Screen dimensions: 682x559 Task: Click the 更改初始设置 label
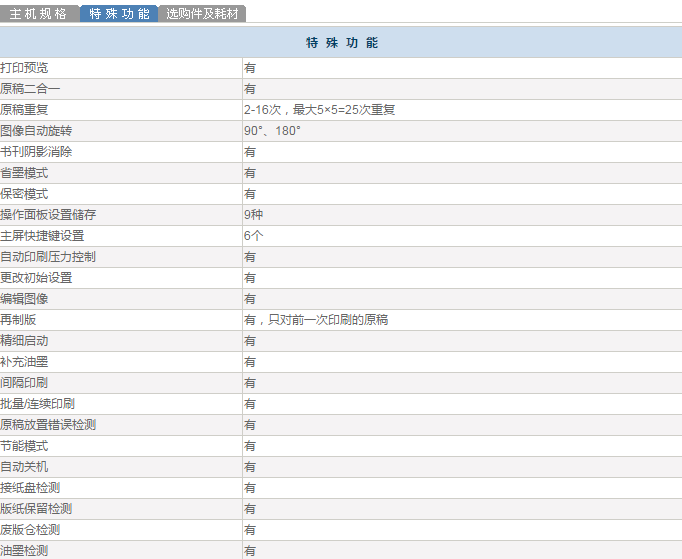36,278
